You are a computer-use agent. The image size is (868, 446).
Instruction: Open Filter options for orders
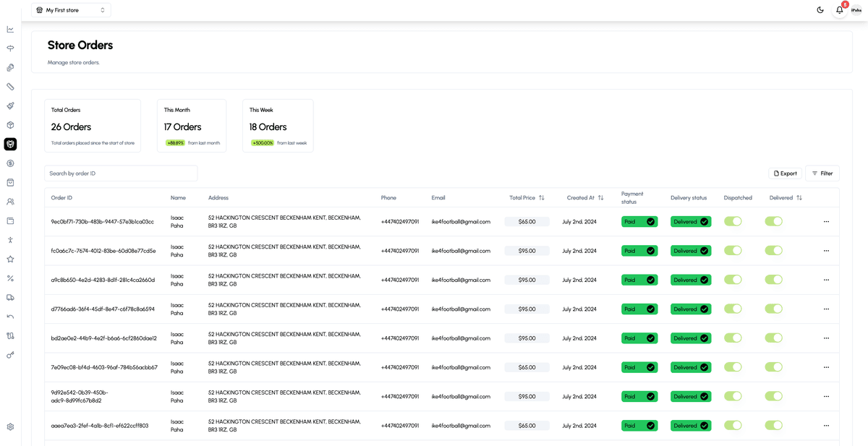pos(822,173)
